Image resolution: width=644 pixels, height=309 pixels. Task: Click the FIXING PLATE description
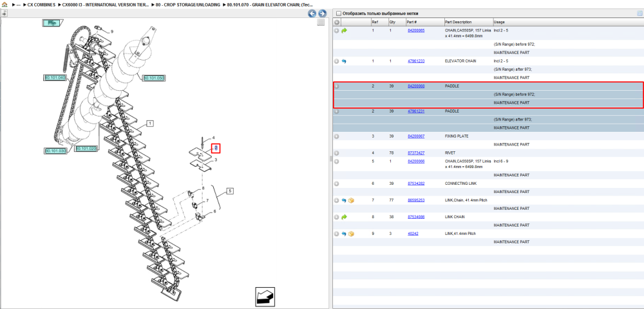(457, 136)
